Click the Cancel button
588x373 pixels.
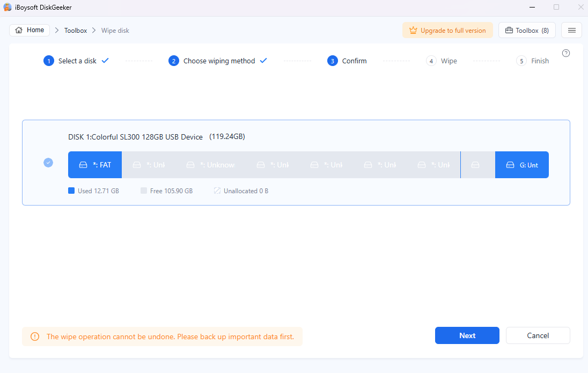pos(538,335)
